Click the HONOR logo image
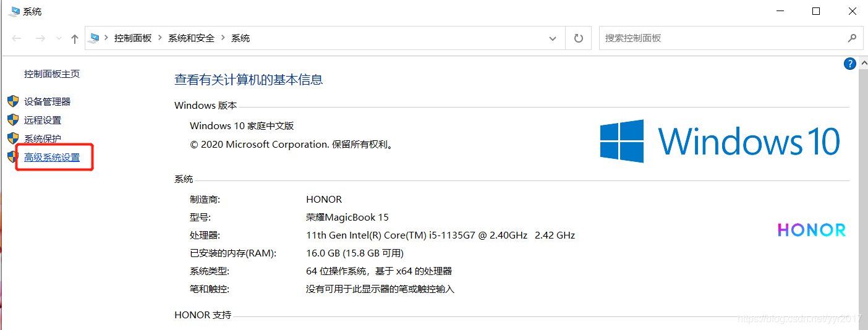868x330 pixels. point(811,230)
